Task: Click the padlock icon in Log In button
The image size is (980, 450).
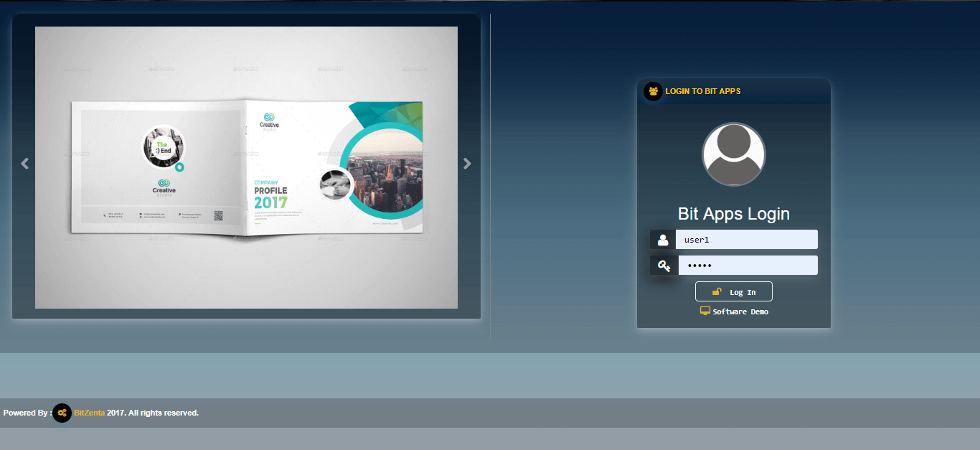Action: point(717,291)
